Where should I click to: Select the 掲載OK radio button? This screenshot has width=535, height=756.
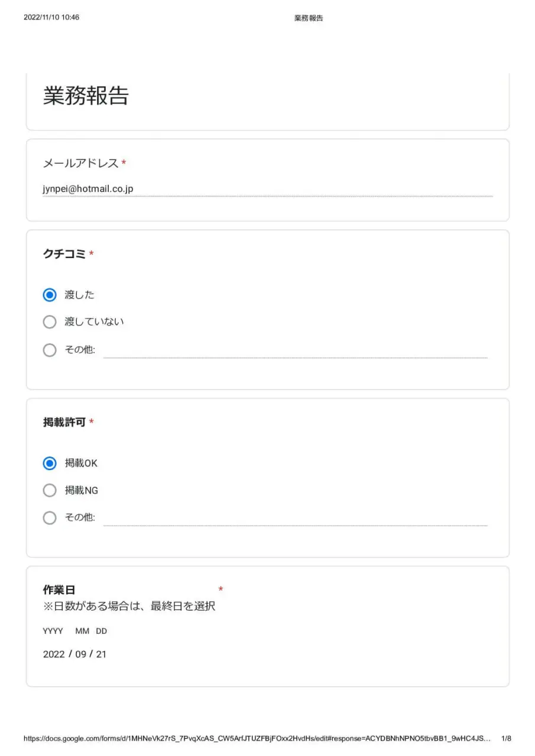coord(50,464)
